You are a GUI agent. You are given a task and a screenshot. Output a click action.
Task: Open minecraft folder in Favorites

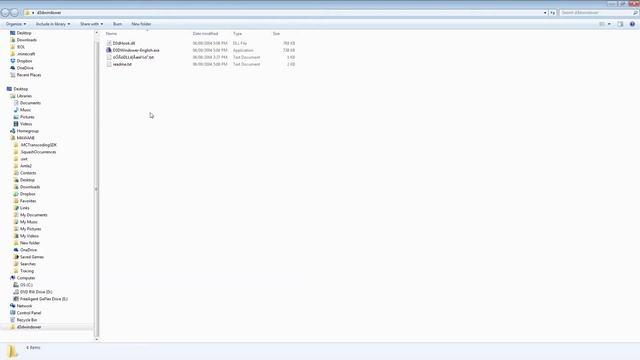[x=26, y=54]
